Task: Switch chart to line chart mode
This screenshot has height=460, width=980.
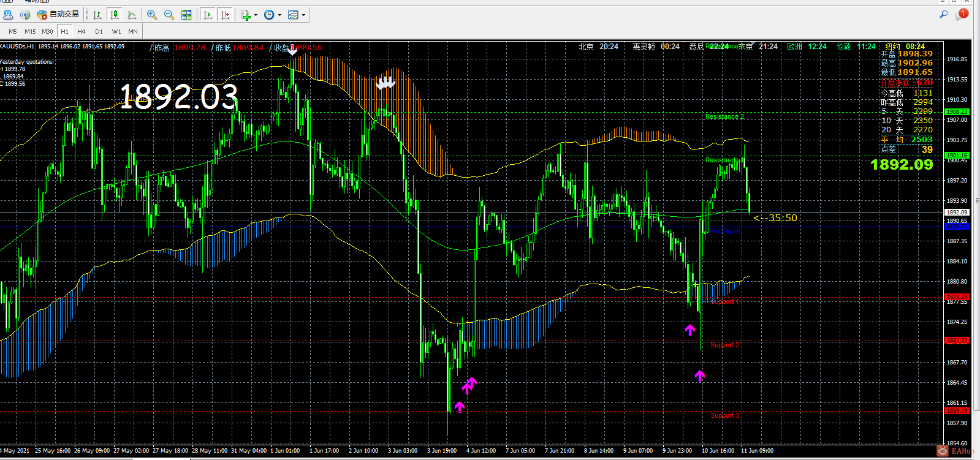Action: pyautogui.click(x=132, y=15)
